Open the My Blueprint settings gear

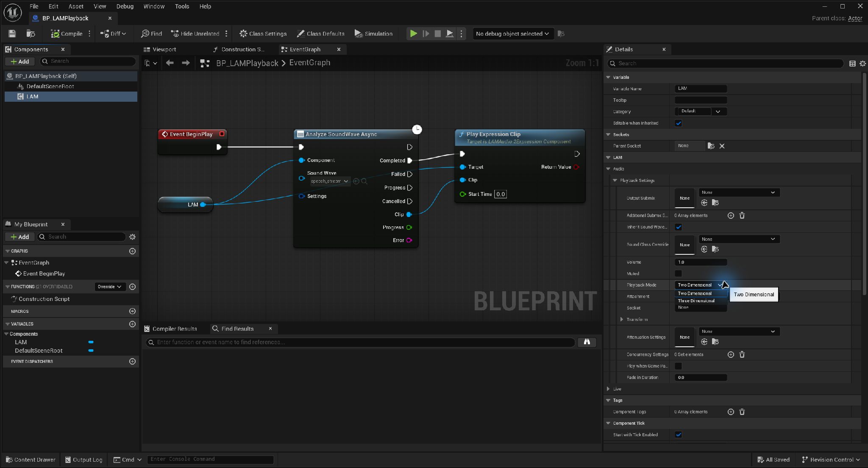(132, 237)
